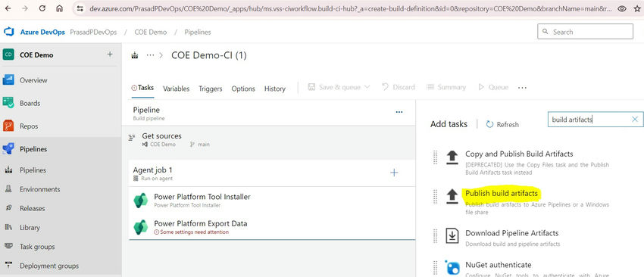Viewport: 644px width, 277px height.
Task: Open Boards from the sidebar
Action: click(30, 104)
